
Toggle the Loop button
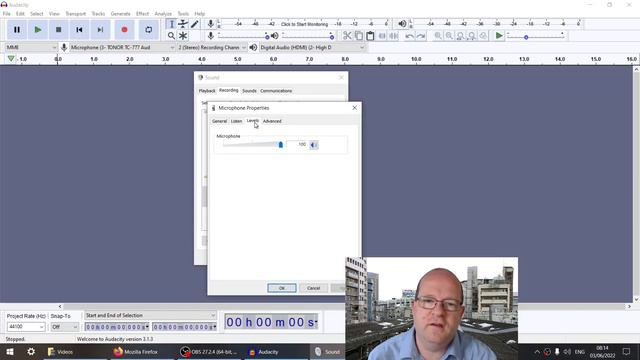149,30
